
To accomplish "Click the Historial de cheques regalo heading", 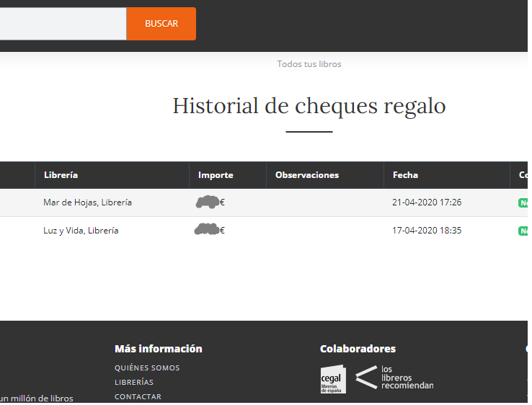I will tap(309, 106).
